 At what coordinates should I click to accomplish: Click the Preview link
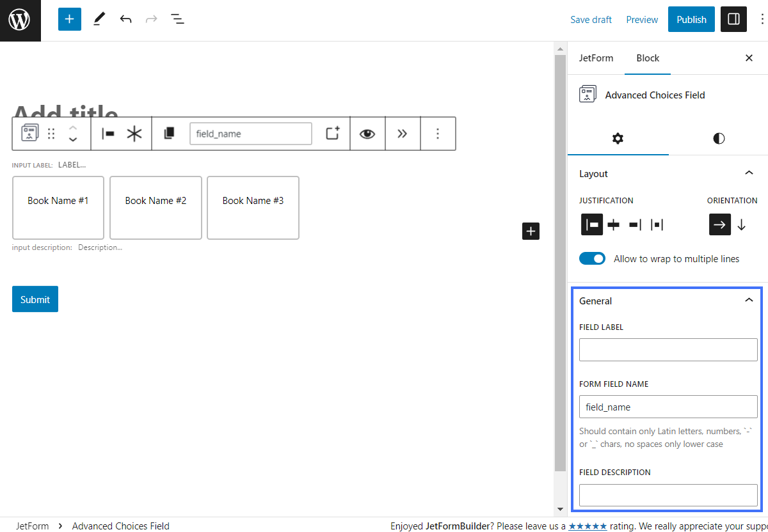coord(642,20)
